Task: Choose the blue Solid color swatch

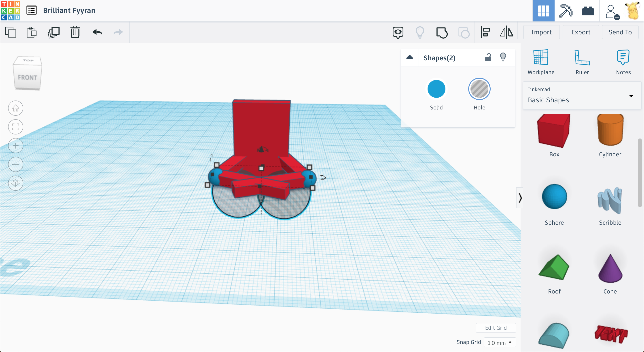Action: 436,89
